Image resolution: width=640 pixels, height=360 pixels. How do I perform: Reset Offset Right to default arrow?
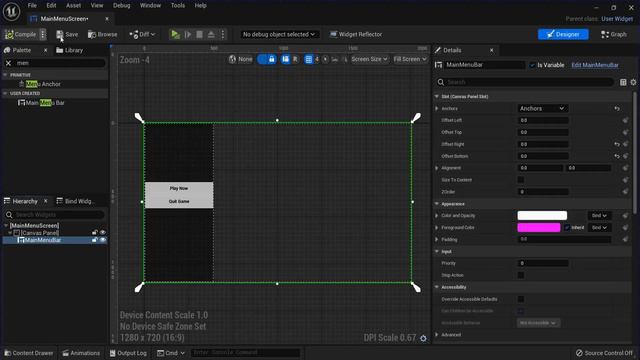(x=617, y=144)
